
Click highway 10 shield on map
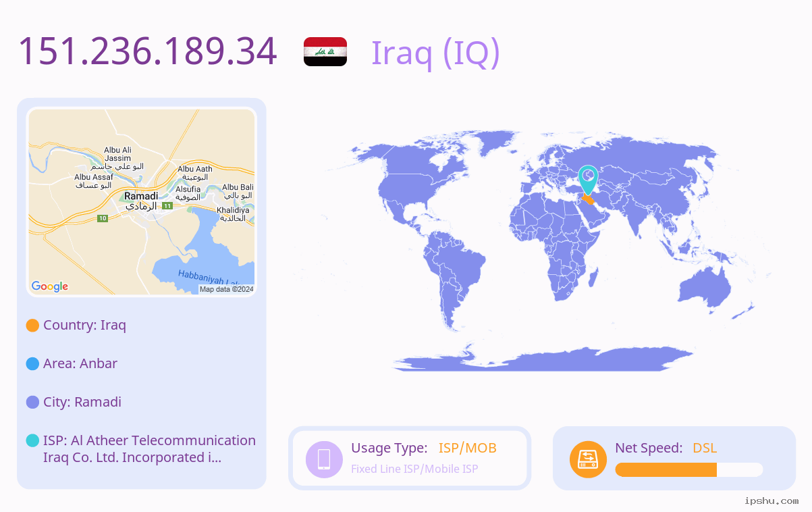click(x=103, y=218)
